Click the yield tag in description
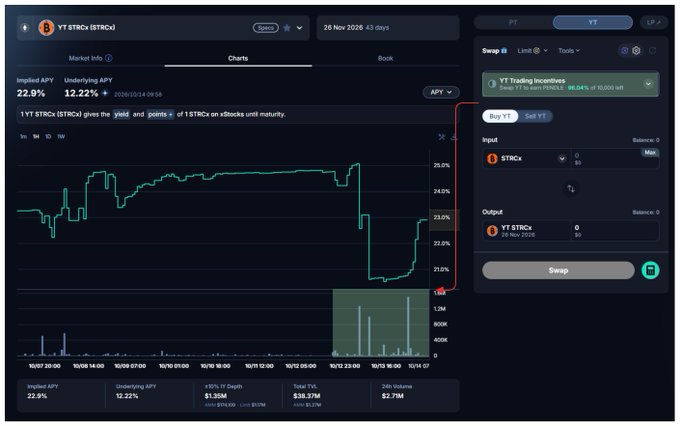This screenshot has width=680, height=426. coord(121,115)
